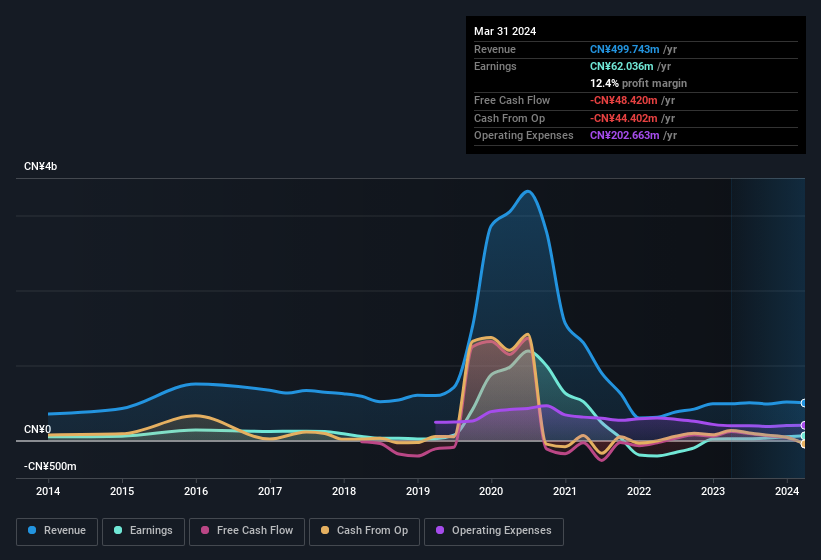
Task: Toggle the Cash From Op legend button
Action: click(364, 531)
